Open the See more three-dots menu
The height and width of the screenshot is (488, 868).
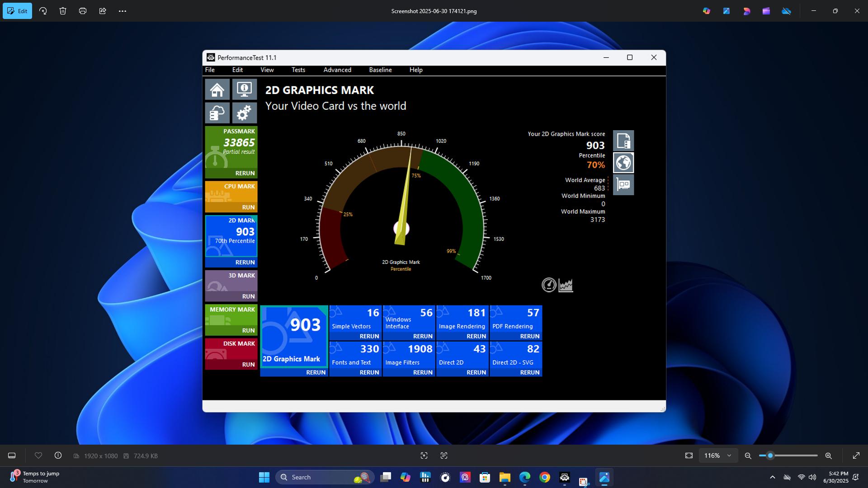coord(123,11)
